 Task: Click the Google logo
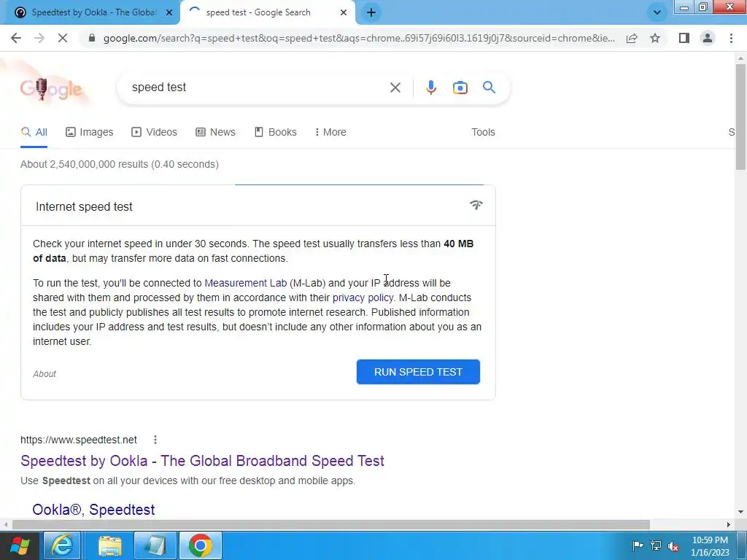coord(51,88)
